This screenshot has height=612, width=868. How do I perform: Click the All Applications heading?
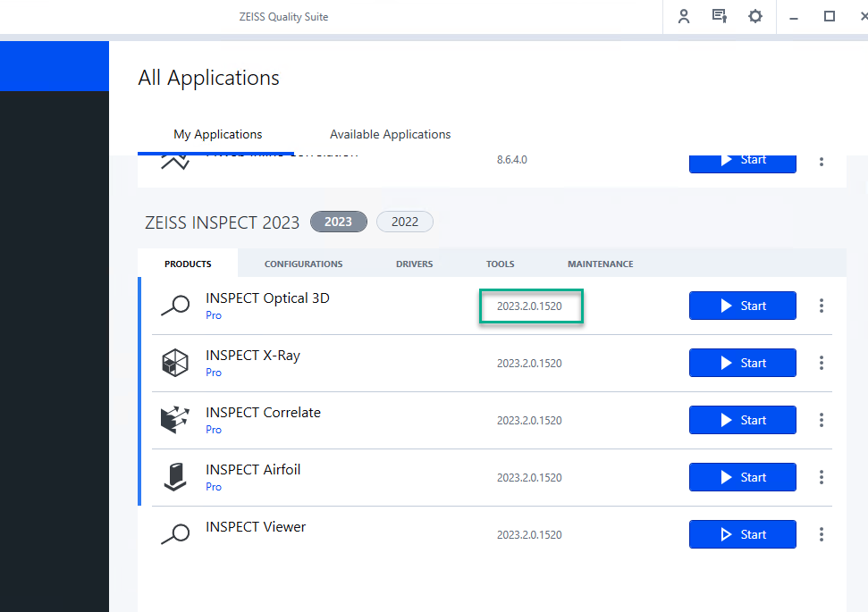pyautogui.click(x=208, y=78)
